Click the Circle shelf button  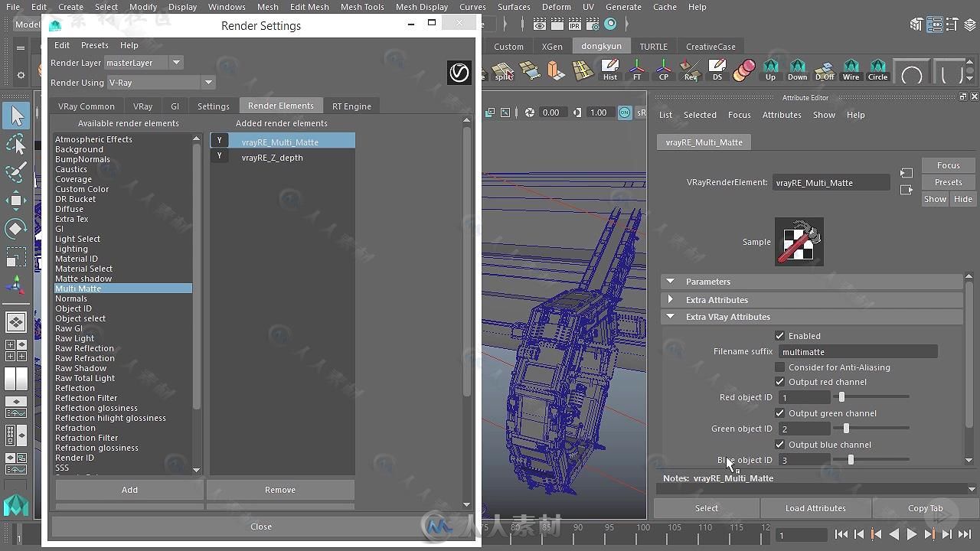[x=878, y=70]
